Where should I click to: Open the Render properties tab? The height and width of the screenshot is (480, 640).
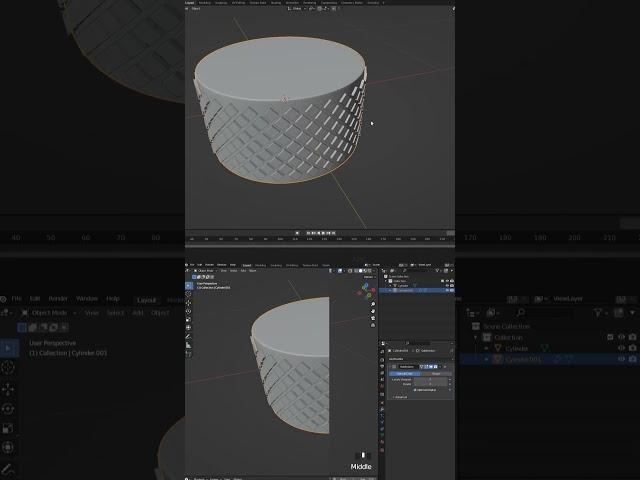[x=382, y=360]
